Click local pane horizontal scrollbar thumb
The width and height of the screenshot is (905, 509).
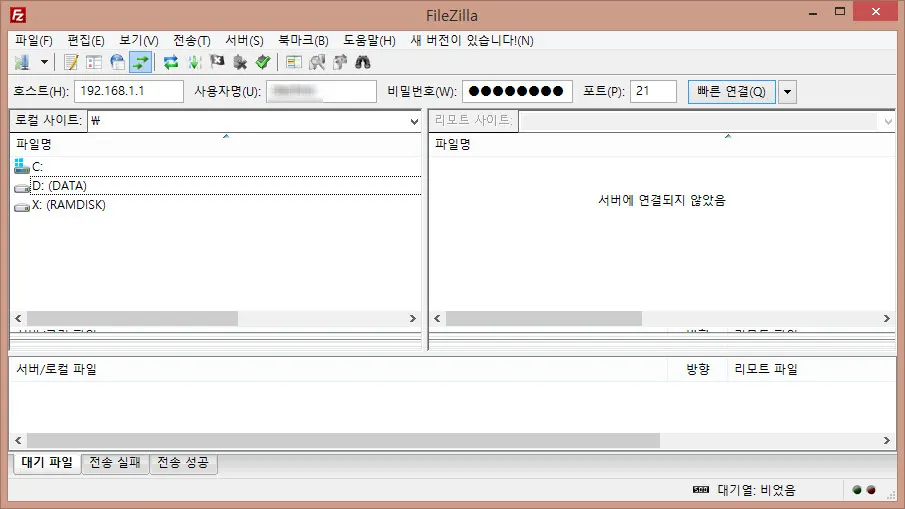tap(132, 319)
